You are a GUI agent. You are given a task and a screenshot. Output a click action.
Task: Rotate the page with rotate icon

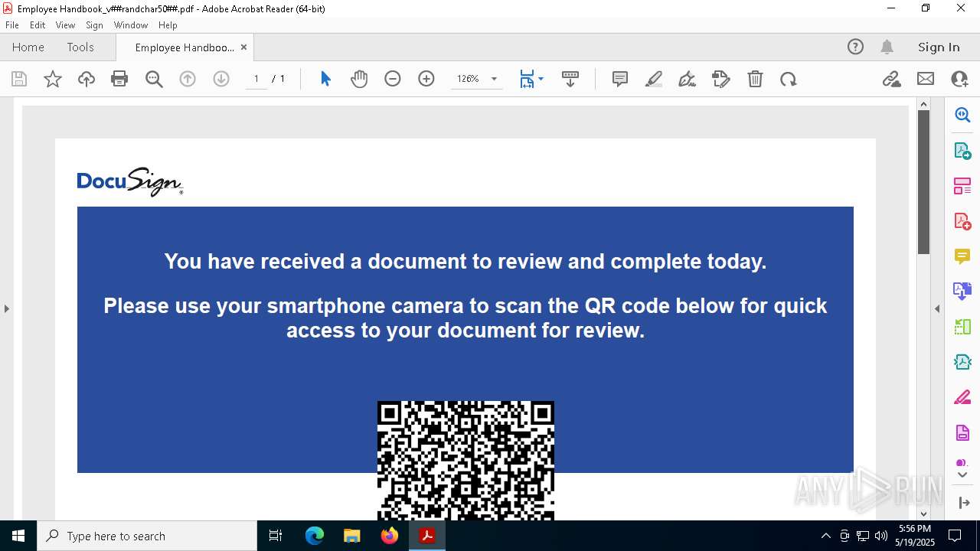(x=789, y=79)
